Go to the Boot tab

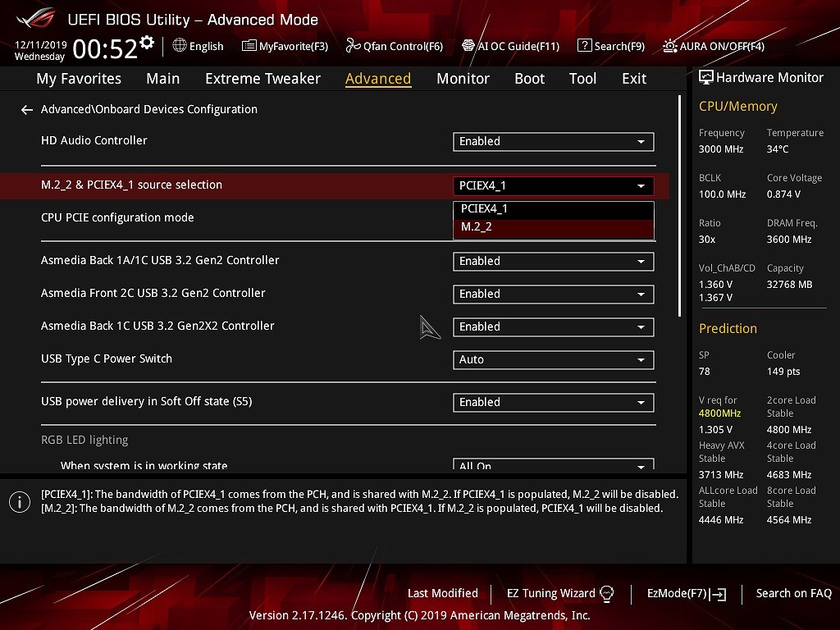[x=529, y=79]
